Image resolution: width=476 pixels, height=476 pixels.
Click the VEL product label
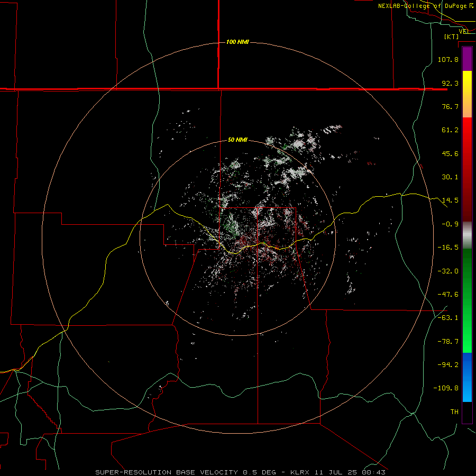pos(464,31)
